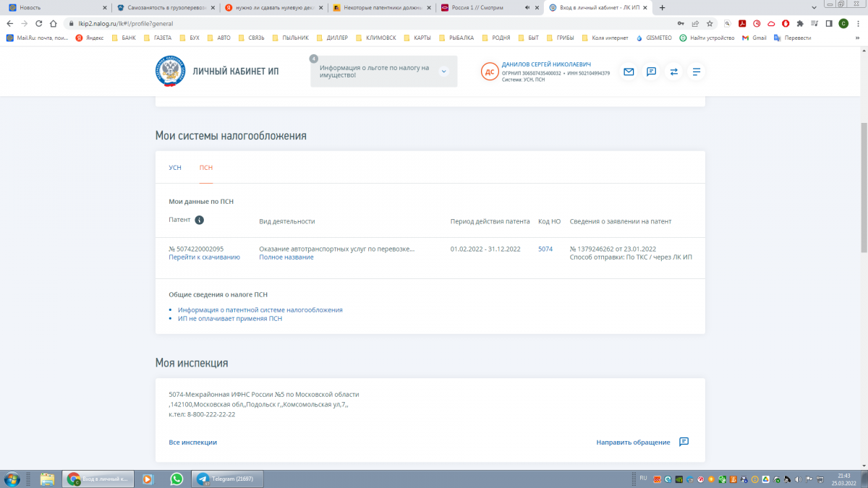Screen dimensions: 868x488
Task: Click the browser address bar
Action: click(x=362, y=23)
